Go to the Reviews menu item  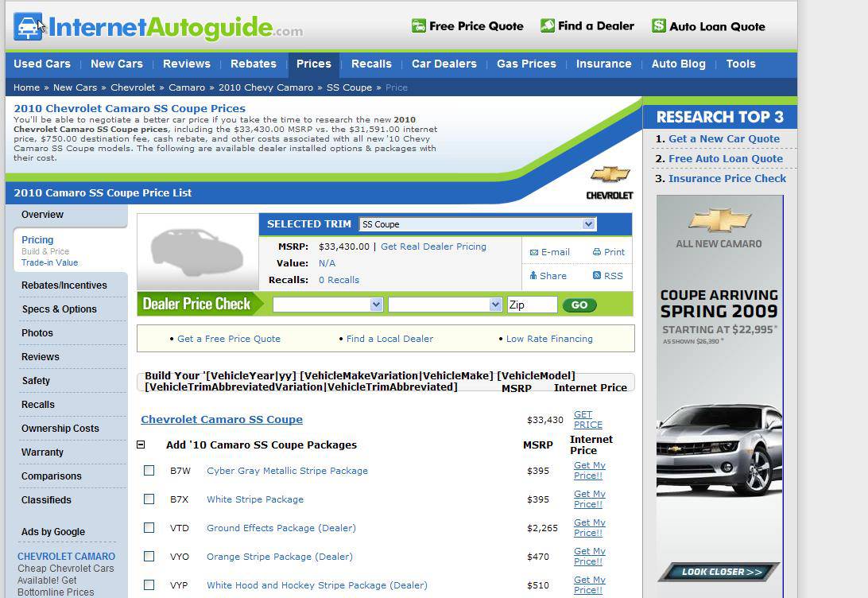click(x=187, y=64)
